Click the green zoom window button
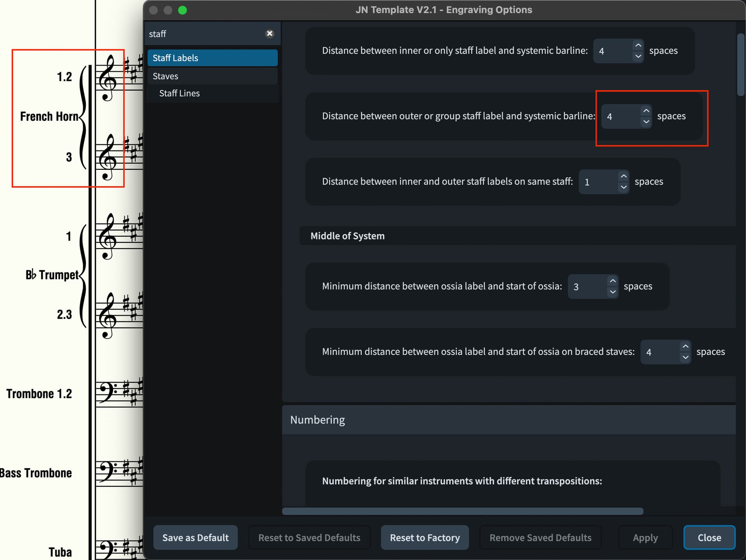The height and width of the screenshot is (560, 746). point(183,10)
